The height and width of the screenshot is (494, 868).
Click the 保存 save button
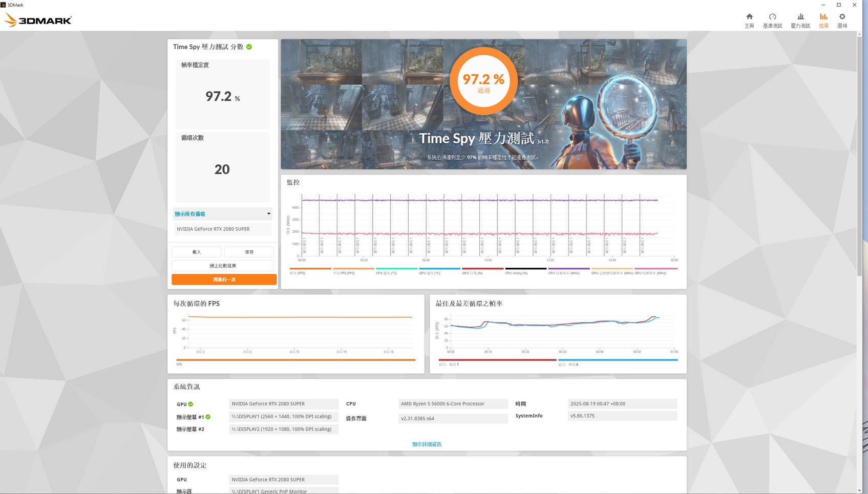(249, 252)
